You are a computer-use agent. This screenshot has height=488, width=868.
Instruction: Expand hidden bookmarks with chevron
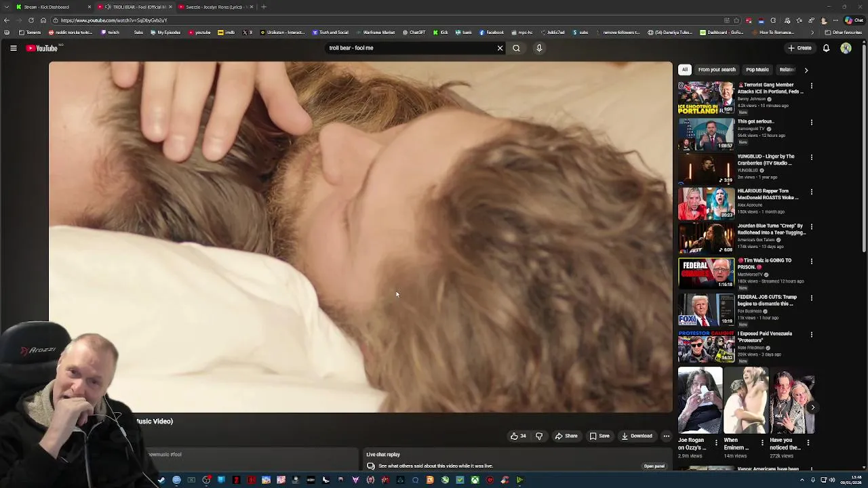click(812, 33)
